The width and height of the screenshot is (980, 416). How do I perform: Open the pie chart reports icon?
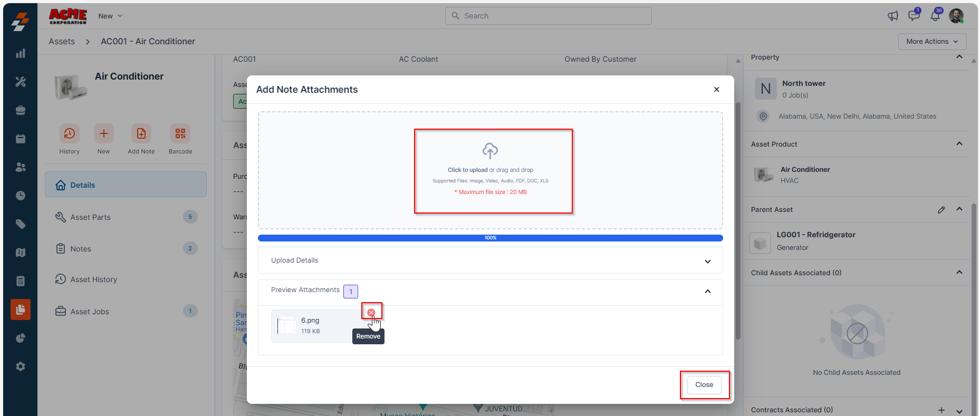21,338
